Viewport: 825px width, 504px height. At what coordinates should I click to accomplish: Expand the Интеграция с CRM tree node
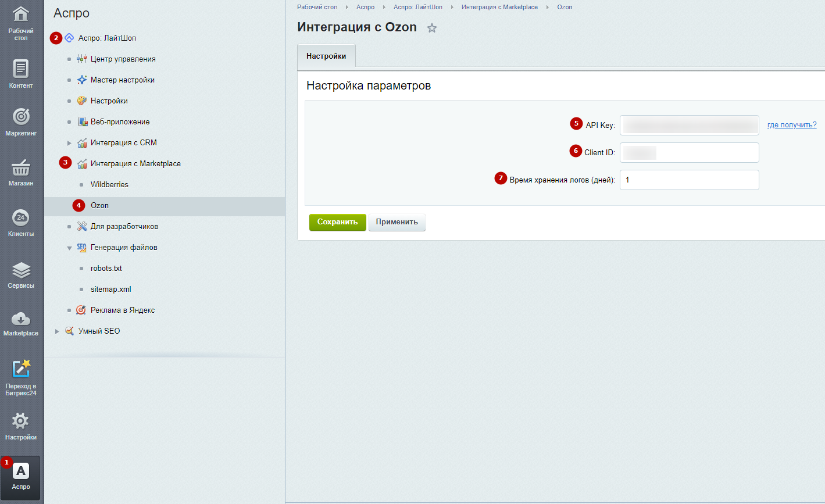(69, 143)
